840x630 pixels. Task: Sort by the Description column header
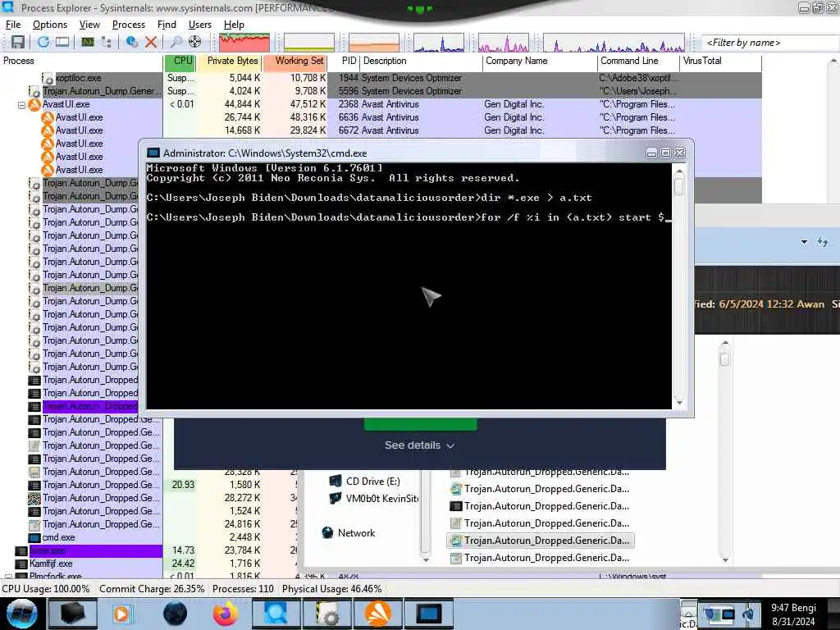tap(422, 61)
